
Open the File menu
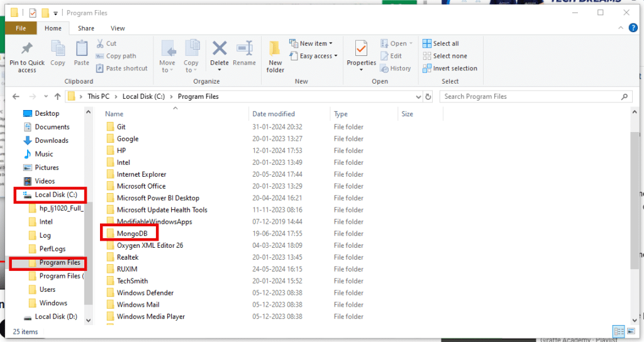pyautogui.click(x=21, y=28)
